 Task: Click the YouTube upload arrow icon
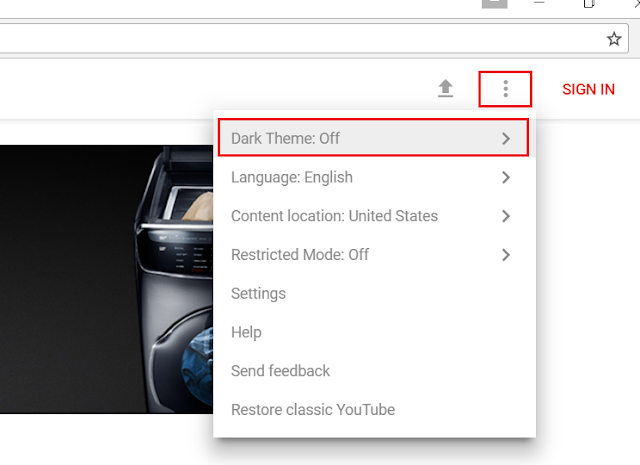[x=445, y=89]
